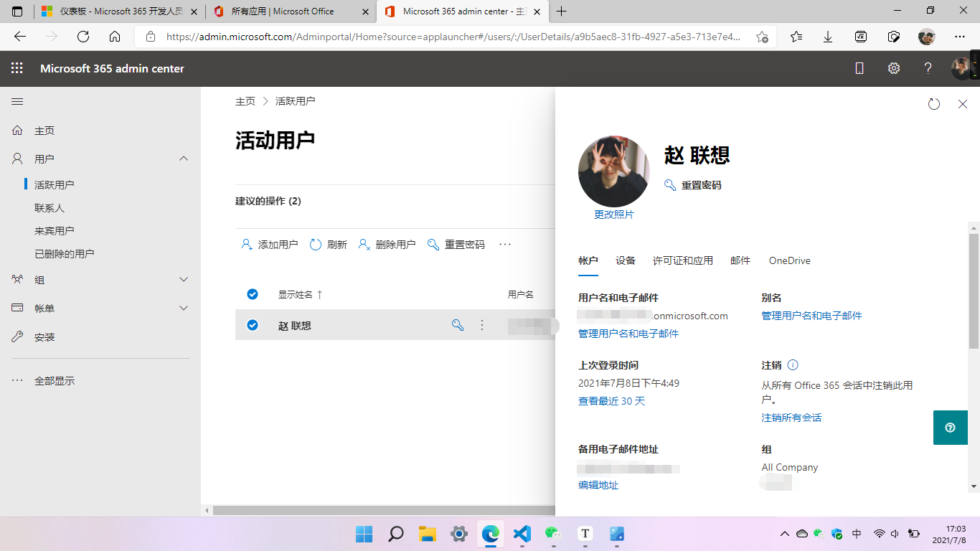Toggle the navigation hamburger menu
Screen dimensions: 980x551
tap(17, 102)
